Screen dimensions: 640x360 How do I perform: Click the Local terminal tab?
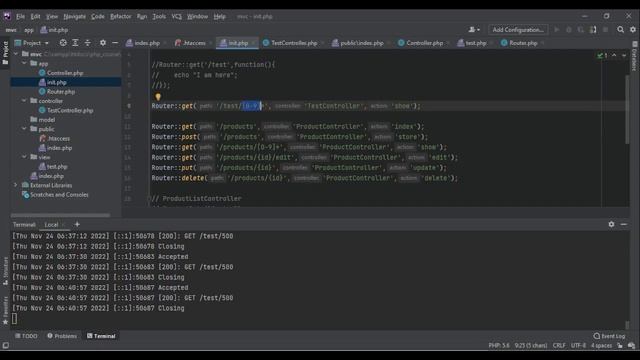pyautogui.click(x=51, y=224)
